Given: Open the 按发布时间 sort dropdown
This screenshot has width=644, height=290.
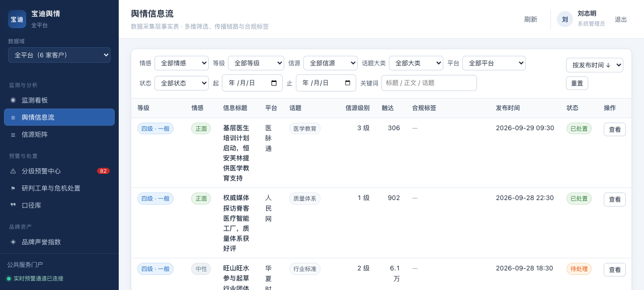Looking at the screenshot, I should pos(595,65).
